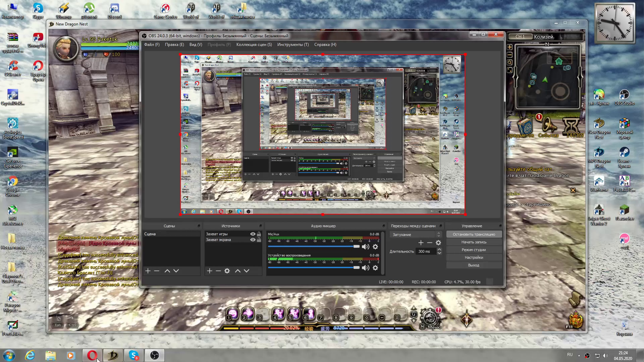Add a new source in the Источники panel
The width and height of the screenshot is (644, 362).
(209, 271)
